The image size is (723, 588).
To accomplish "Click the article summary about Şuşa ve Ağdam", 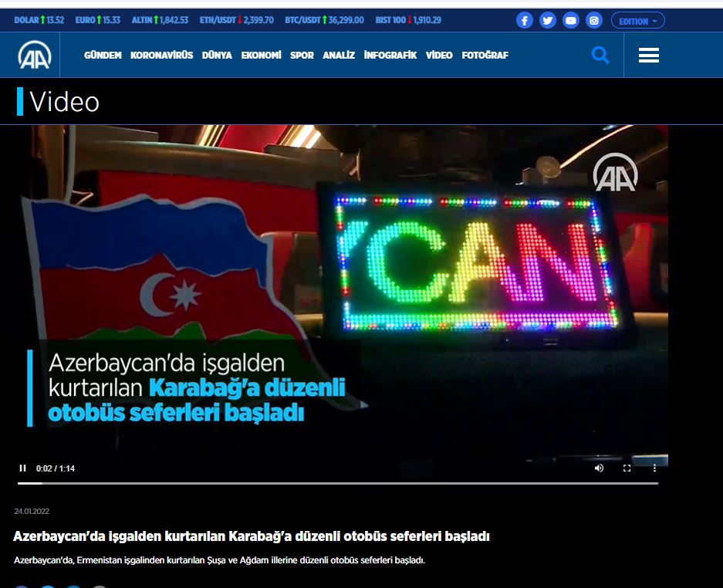I will [219, 560].
